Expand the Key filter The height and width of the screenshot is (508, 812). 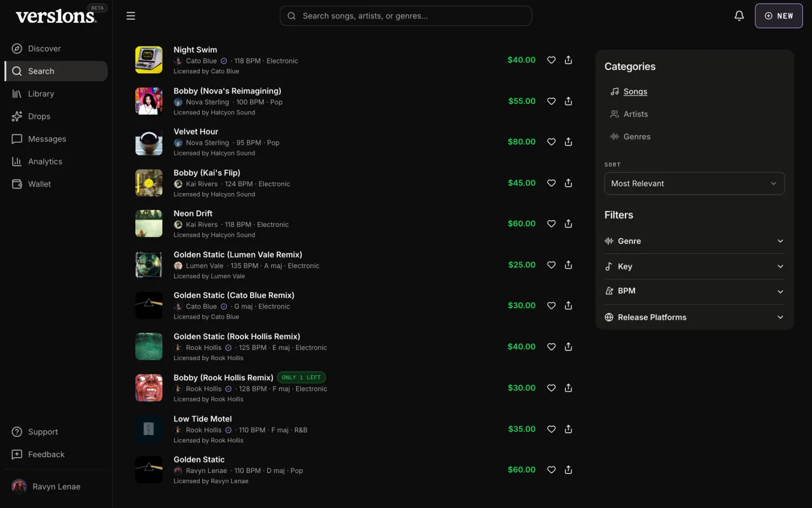pos(695,266)
